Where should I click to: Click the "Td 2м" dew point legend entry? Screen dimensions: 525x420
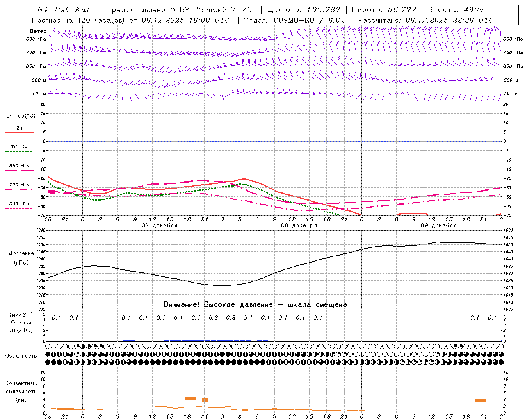(x=19, y=147)
